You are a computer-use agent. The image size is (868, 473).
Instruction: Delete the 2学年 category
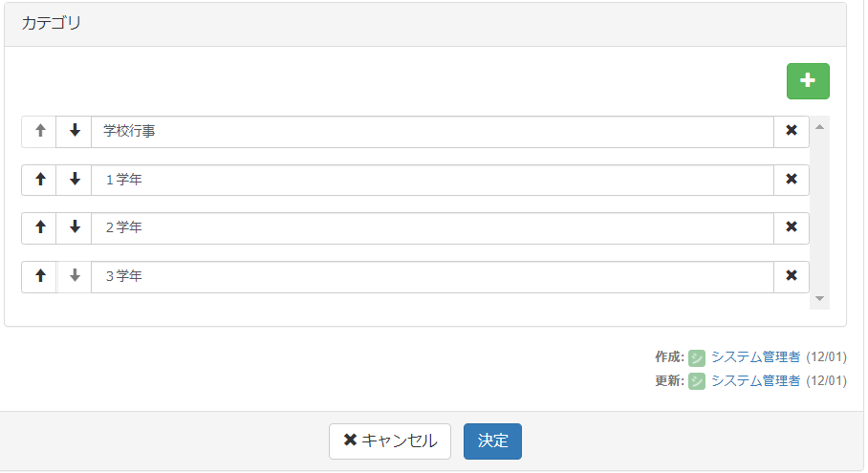click(x=791, y=227)
